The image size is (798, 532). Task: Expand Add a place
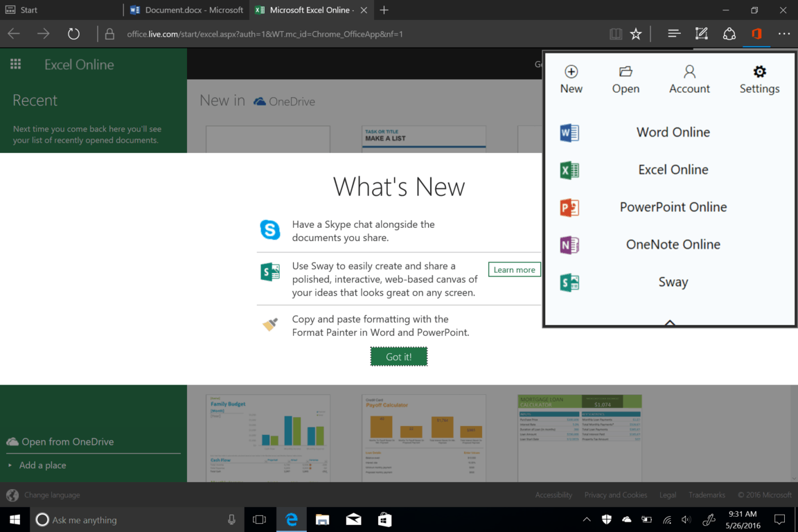click(x=43, y=465)
